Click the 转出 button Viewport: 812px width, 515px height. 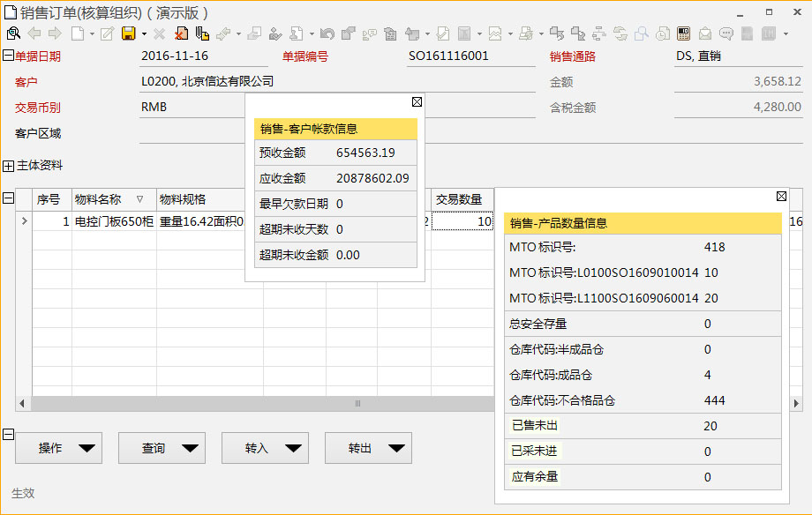[x=369, y=448]
